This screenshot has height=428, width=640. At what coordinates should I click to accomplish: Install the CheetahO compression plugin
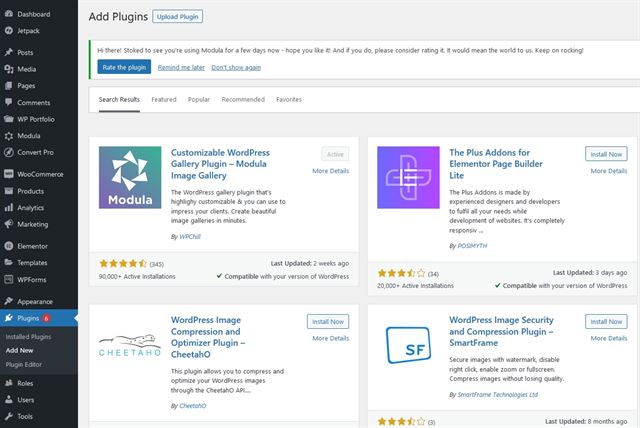point(328,322)
